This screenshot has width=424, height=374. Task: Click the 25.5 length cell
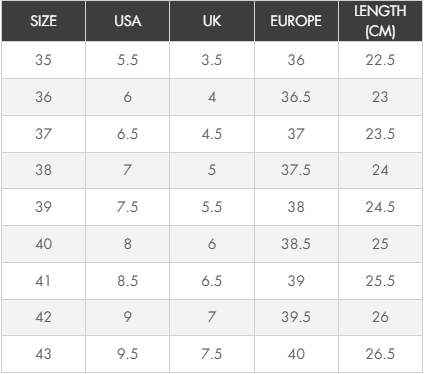pos(380,281)
